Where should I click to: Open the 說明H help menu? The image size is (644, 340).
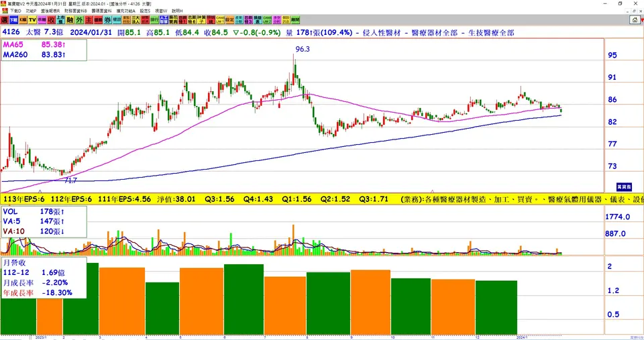tap(177, 11)
